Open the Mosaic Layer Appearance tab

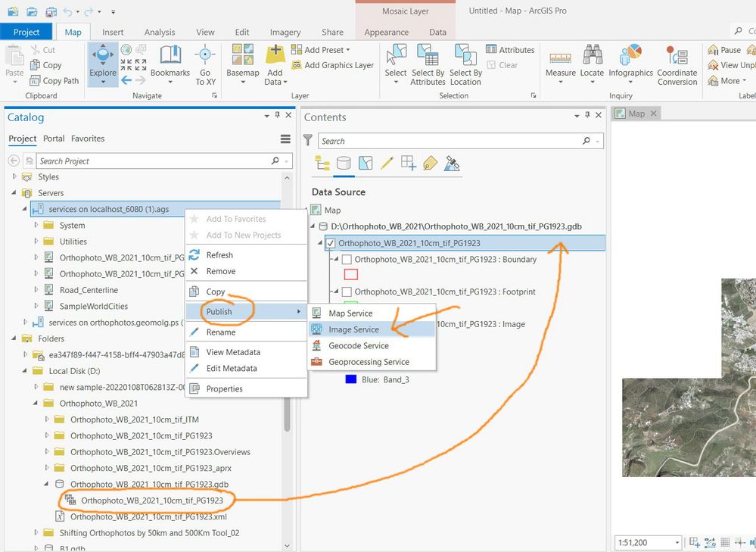pyautogui.click(x=386, y=33)
